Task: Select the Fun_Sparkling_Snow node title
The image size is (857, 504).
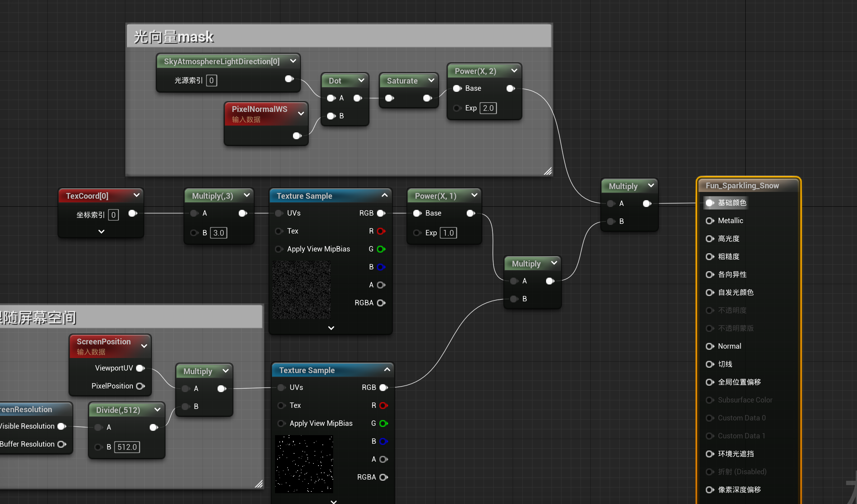Action: click(742, 185)
